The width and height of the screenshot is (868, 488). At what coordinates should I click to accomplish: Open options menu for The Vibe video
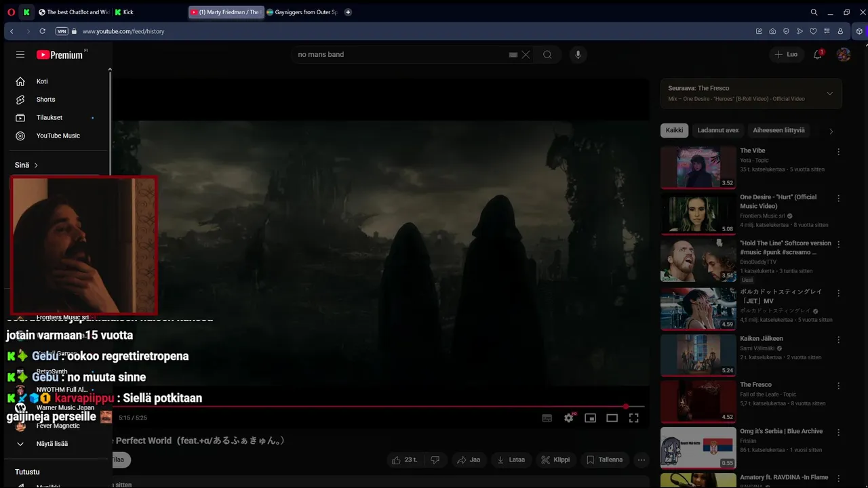tap(838, 152)
